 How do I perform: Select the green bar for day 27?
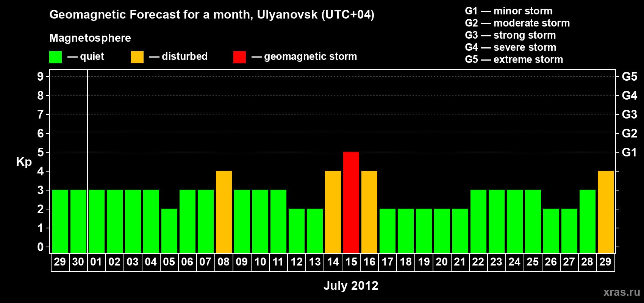(569, 231)
